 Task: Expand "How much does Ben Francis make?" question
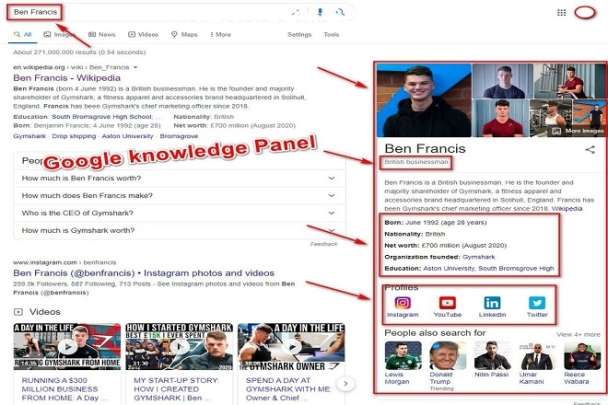coord(179,196)
